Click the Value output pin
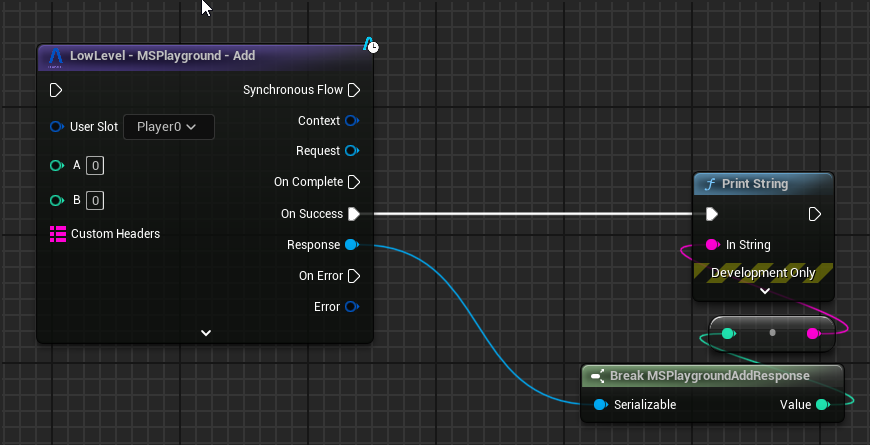The height and width of the screenshot is (445, 870). [x=822, y=405]
